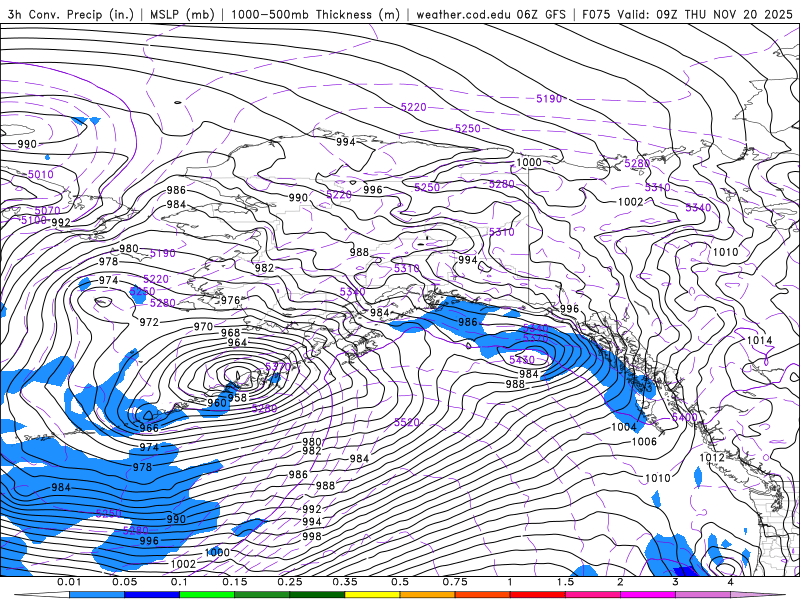The image size is (800, 600).
Task: Select the orange 0.5–0.75 legend swatch
Action: click(x=427, y=595)
